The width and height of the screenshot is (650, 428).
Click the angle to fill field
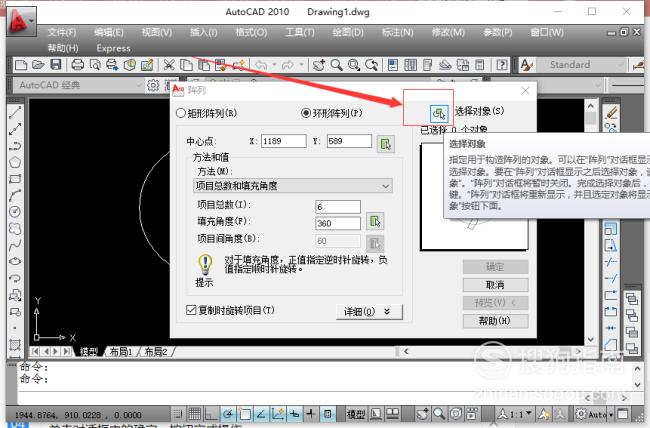click(x=338, y=223)
